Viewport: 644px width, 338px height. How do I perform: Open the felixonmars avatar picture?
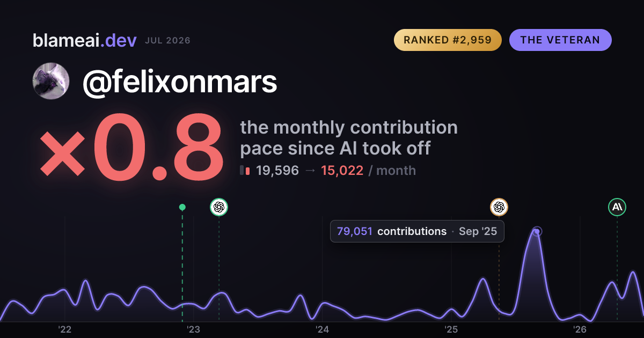[51, 81]
